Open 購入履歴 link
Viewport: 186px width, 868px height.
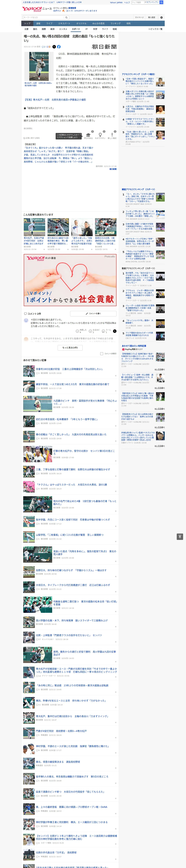(x=152, y=18)
